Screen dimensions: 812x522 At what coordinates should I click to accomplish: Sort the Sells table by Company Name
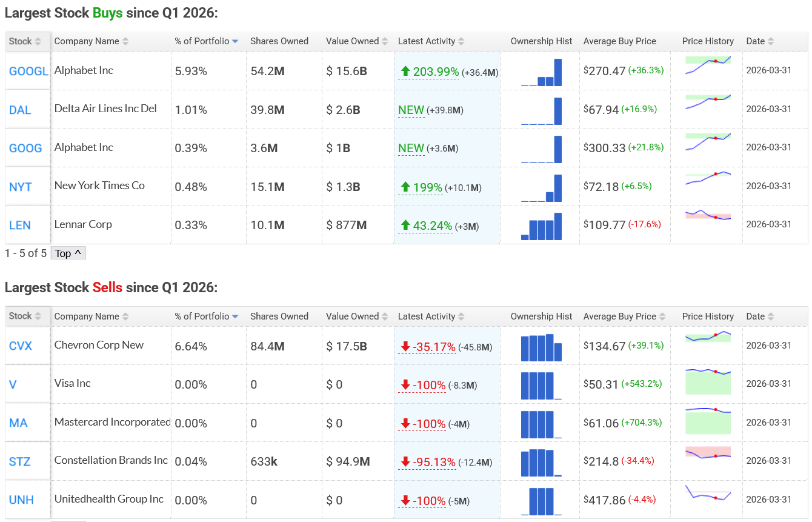[92, 316]
